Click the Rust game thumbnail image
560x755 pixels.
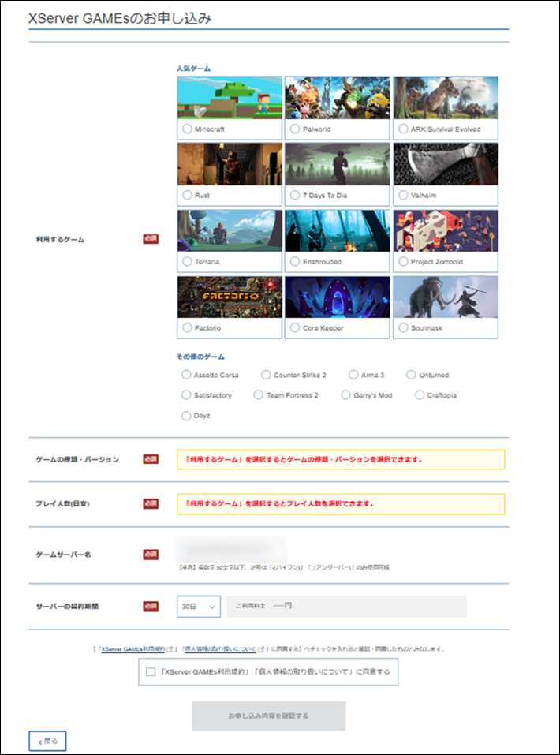tap(230, 164)
